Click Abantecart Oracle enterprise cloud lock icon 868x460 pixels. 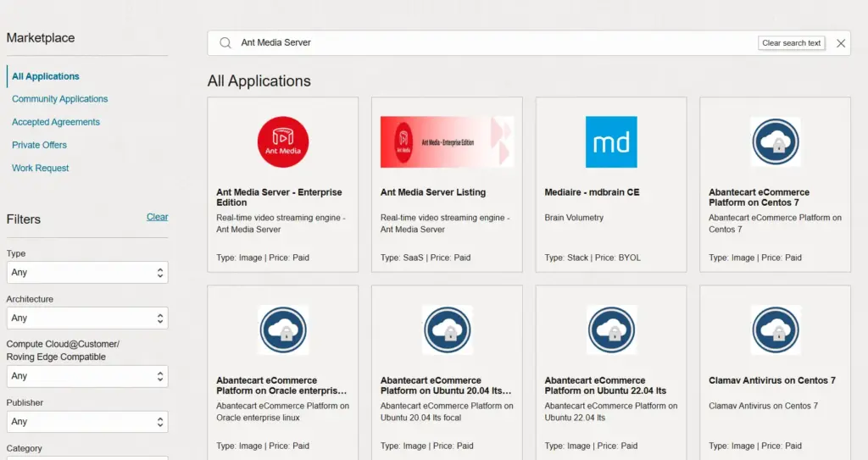[x=283, y=330]
